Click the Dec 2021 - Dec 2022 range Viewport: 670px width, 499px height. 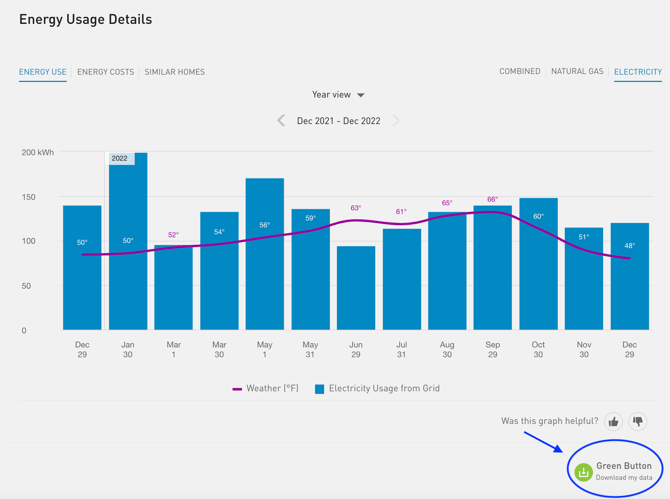pos(338,121)
